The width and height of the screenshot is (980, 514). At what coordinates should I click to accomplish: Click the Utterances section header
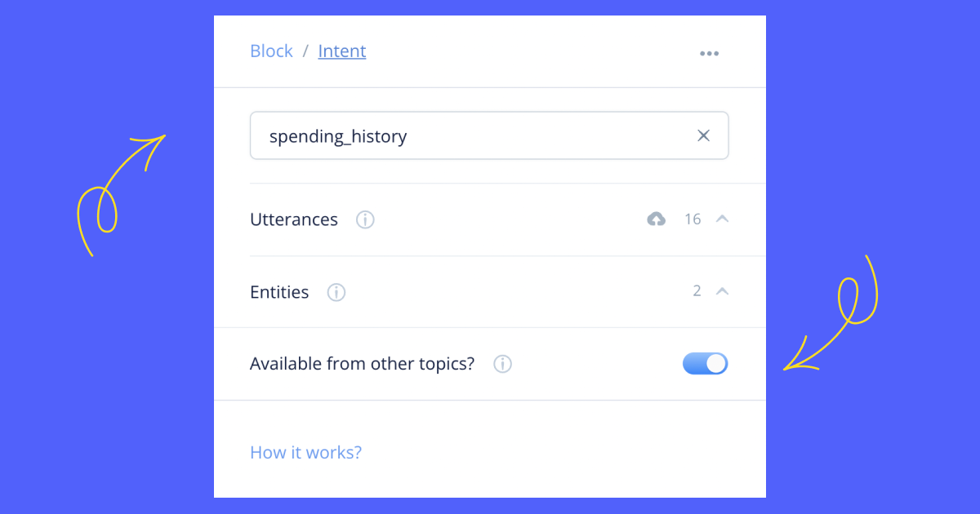[294, 219]
